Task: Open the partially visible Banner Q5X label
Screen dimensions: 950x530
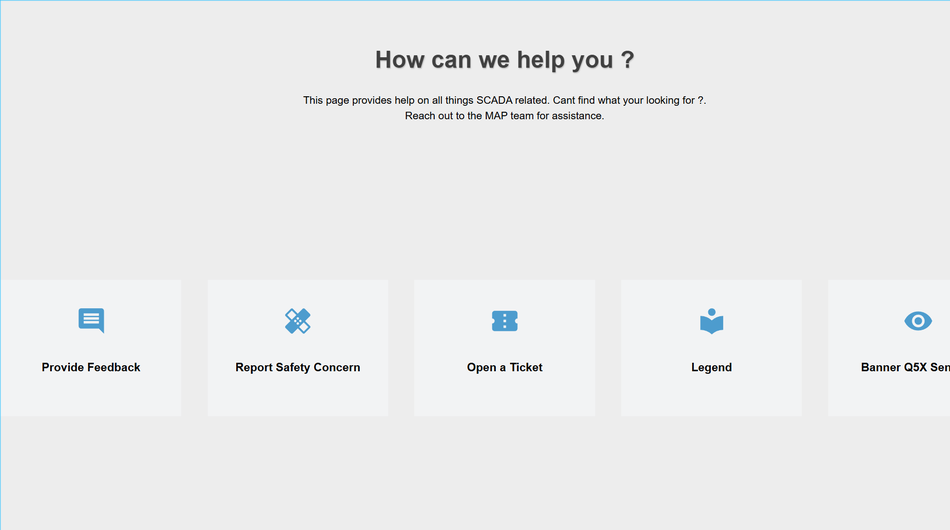Action: [x=905, y=367]
